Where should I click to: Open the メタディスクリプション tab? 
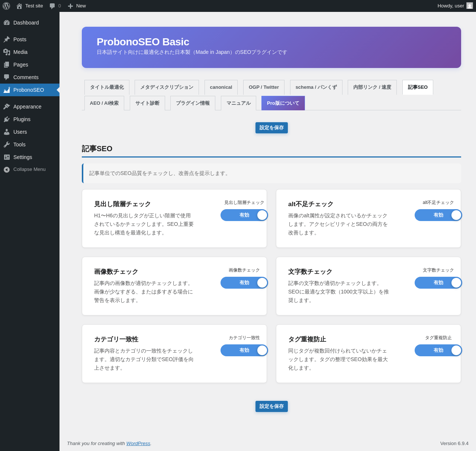(x=167, y=87)
